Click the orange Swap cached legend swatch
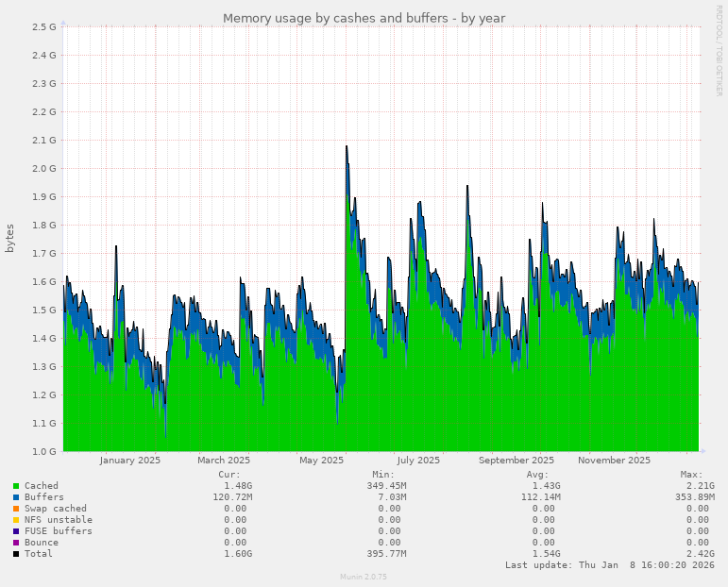 click(x=16, y=509)
